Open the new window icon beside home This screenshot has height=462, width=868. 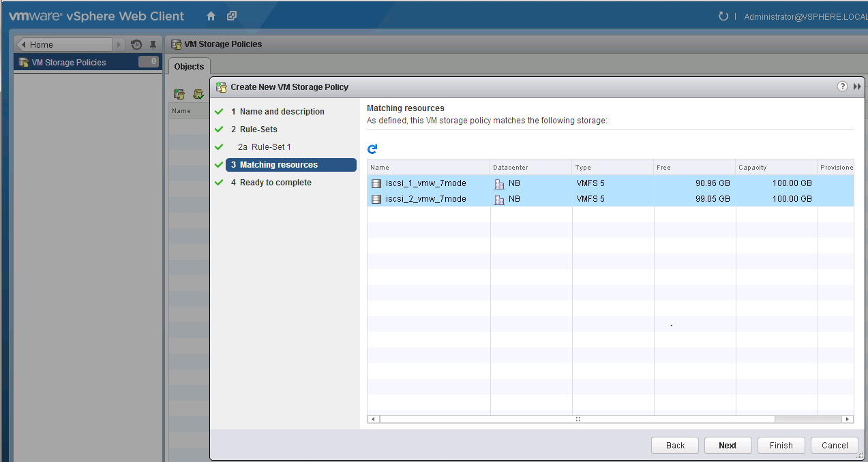pos(232,16)
